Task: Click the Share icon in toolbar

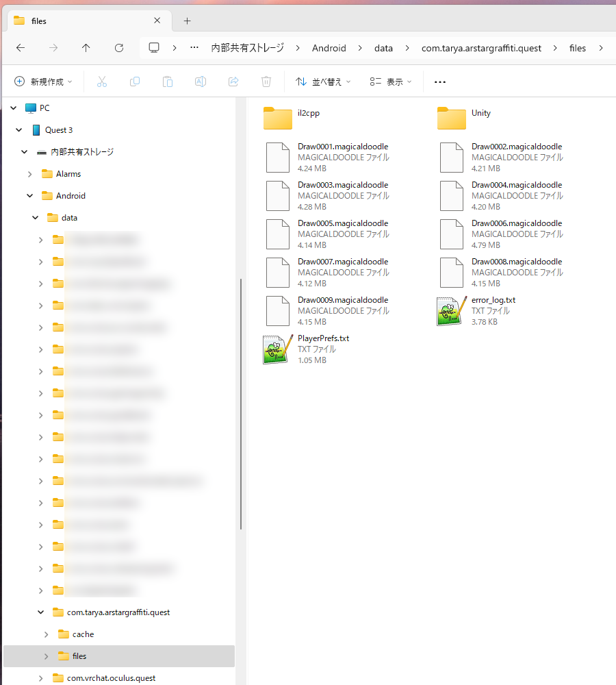Action: click(x=233, y=82)
